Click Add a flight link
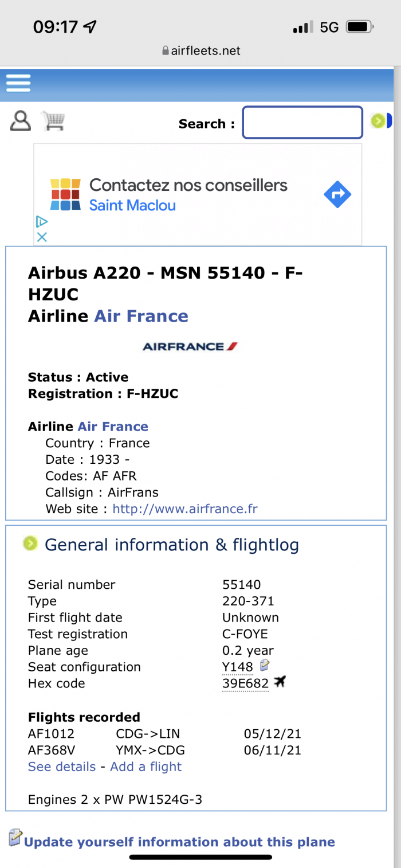401x868 pixels. pos(146,767)
